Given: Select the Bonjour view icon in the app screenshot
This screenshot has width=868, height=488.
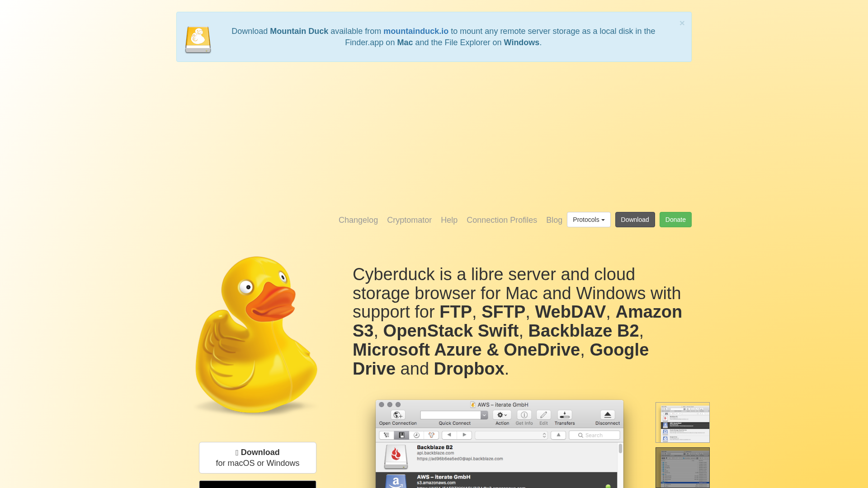Looking at the screenshot, I should 431,435.
